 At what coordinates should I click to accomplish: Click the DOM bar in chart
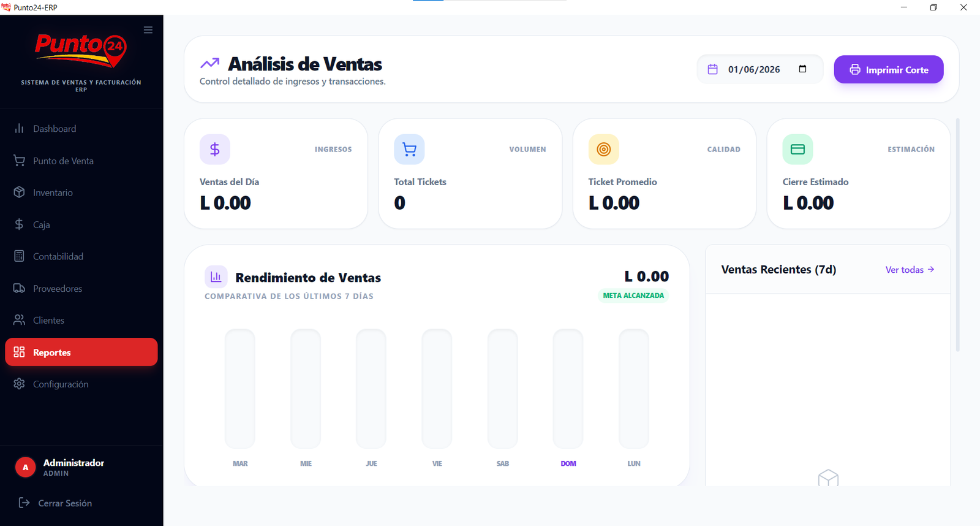pos(568,389)
